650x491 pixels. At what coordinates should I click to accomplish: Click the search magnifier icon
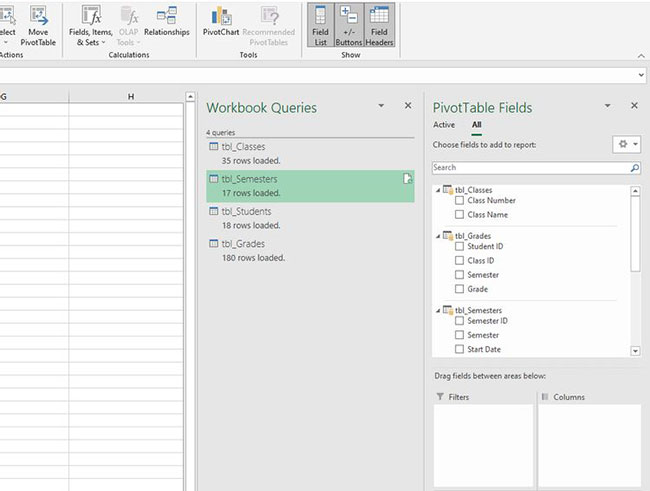635,168
